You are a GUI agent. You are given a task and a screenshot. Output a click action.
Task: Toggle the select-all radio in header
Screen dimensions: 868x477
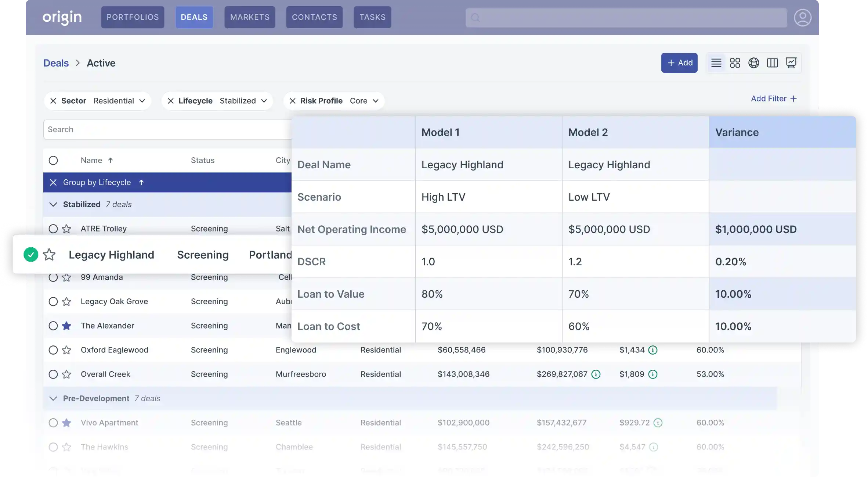53,160
